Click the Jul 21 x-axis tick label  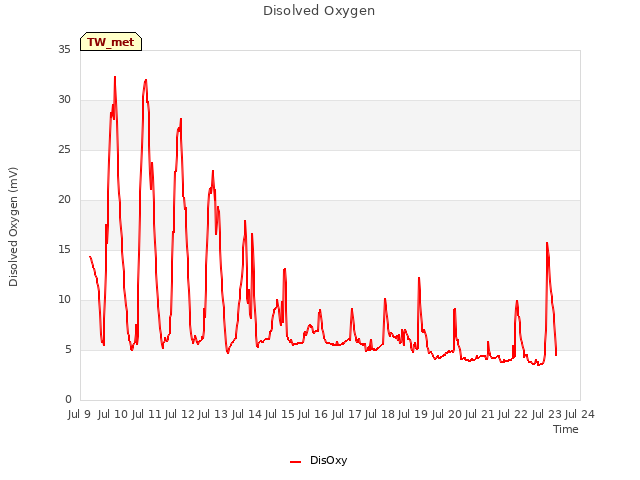[480, 414]
